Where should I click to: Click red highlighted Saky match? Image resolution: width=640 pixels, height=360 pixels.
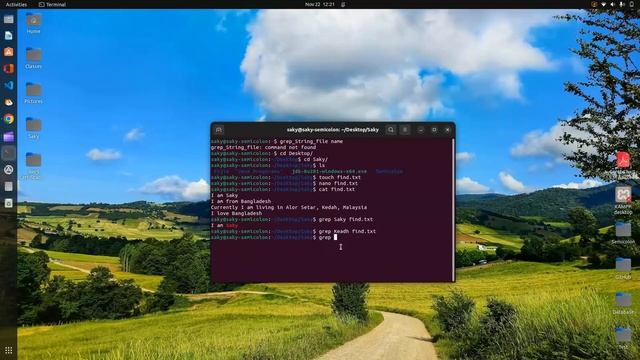[232, 225]
